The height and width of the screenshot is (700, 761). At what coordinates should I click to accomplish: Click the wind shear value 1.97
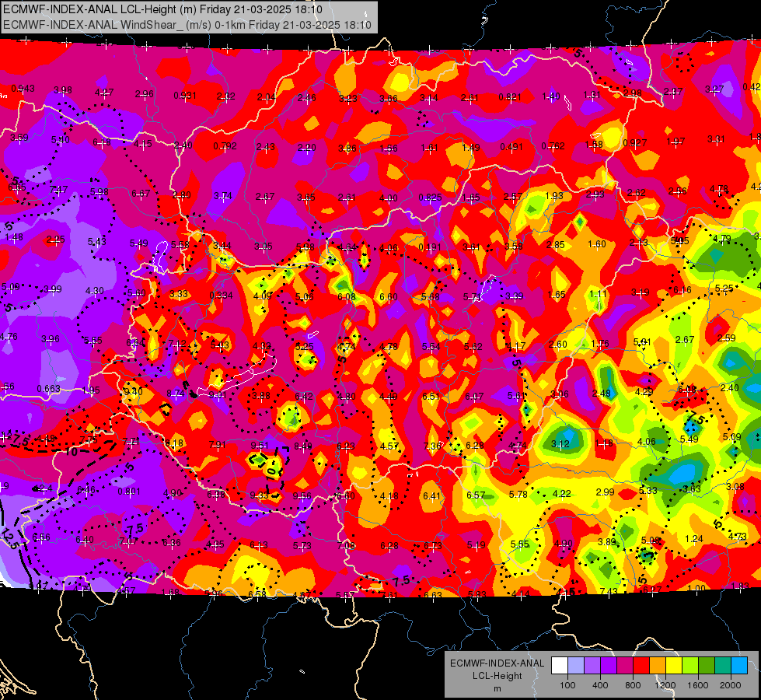click(x=675, y=141)
